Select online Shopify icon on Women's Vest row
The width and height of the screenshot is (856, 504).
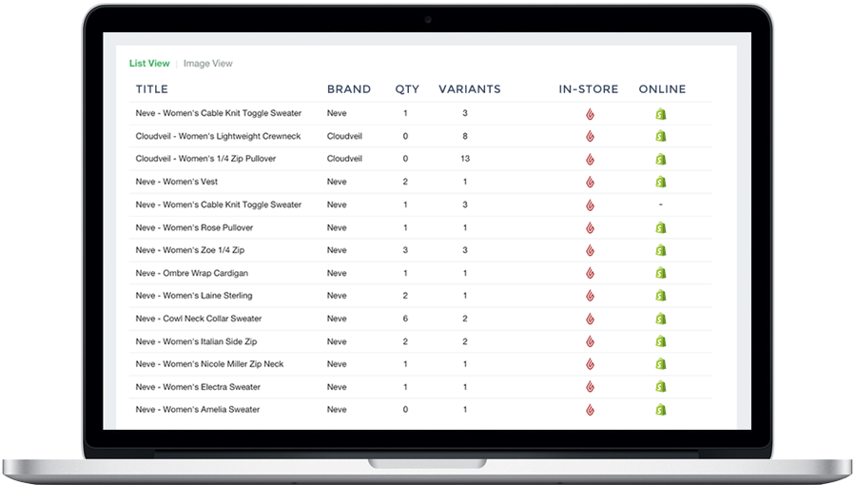click(x=661, y=182)
